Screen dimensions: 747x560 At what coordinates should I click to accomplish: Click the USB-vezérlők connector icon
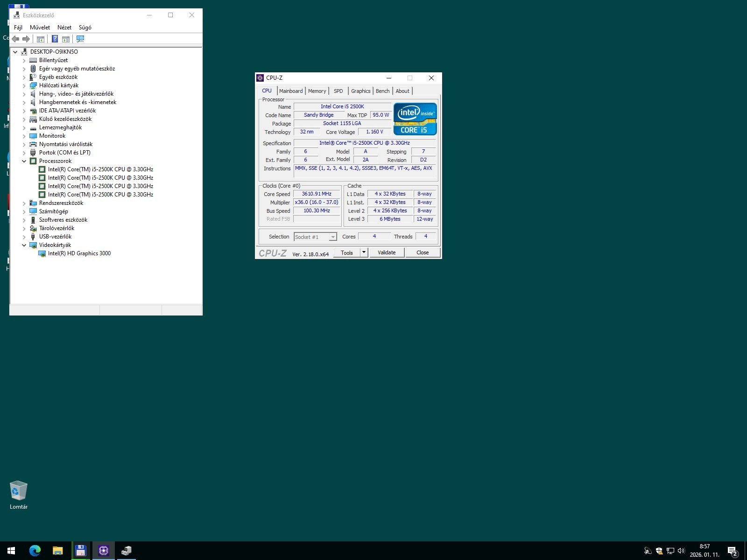(33, 237)
